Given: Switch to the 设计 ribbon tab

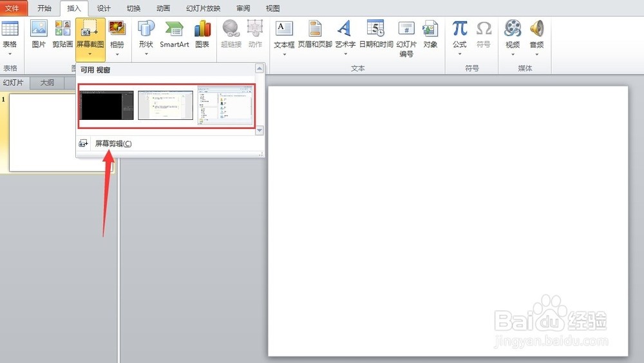Looking at the screenshot, I should tap(104, 8).
